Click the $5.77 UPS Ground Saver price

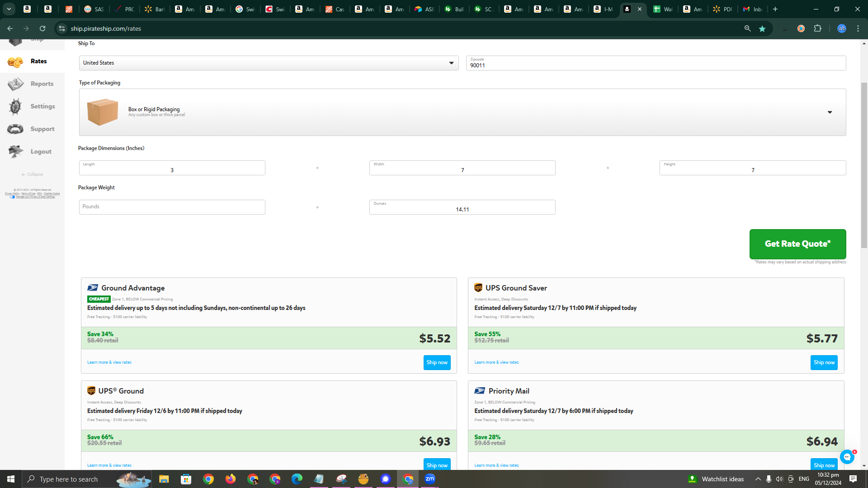click(x=822, y=338)
